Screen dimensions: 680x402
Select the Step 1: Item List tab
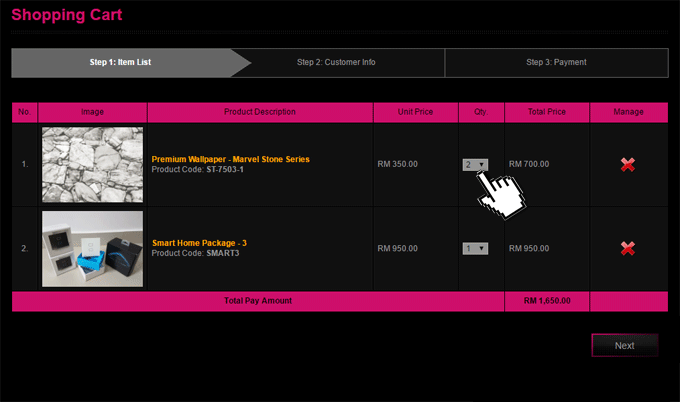pos(120,62)
